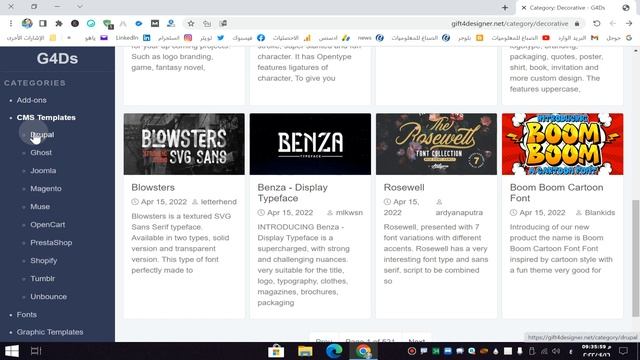Open File Explorer from the taskbar

pyautogui.click(x=305, y=351)
